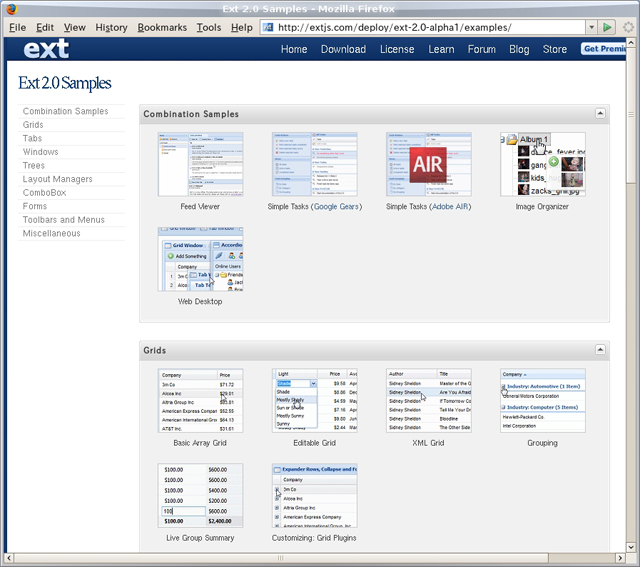The width and height of the screenshot is (640, 567).
Task: Click the green Go arrow button
Action: pyautogui.click(x=607, y=27)
